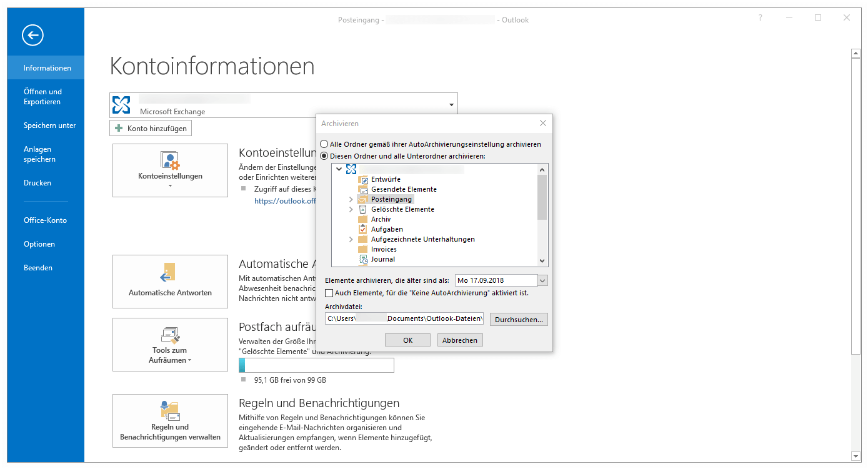Collapse the mailbox root tree node
The height and width of the screenshot is (472, 868).
point(339,169)
